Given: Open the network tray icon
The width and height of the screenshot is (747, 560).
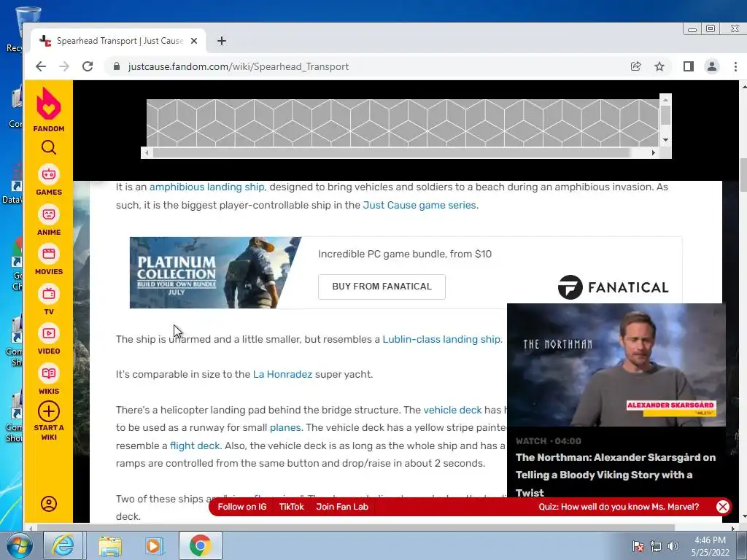Looking at the screenshot, I should pyautogui.click(x=656, y=546).
